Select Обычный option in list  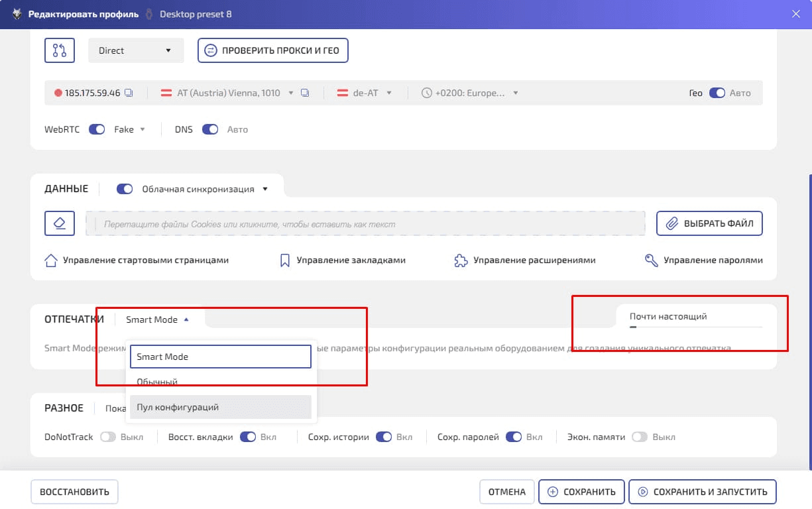[x=220, y=382]
